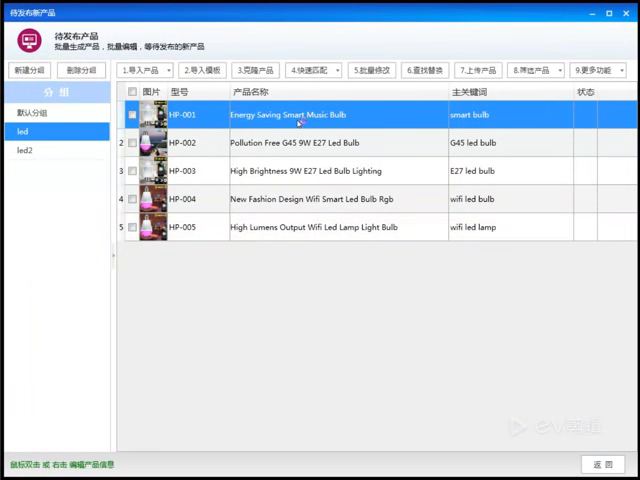The width and height of the screenshot is (640, 480).
Task: Select the HP-004 product thumbnail
Action: point(153,199)
